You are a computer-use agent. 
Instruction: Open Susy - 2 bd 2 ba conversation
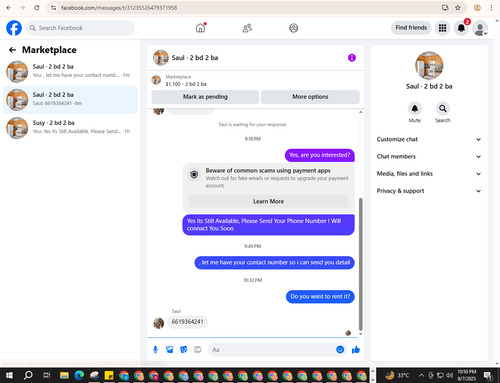tap(70, 128)
